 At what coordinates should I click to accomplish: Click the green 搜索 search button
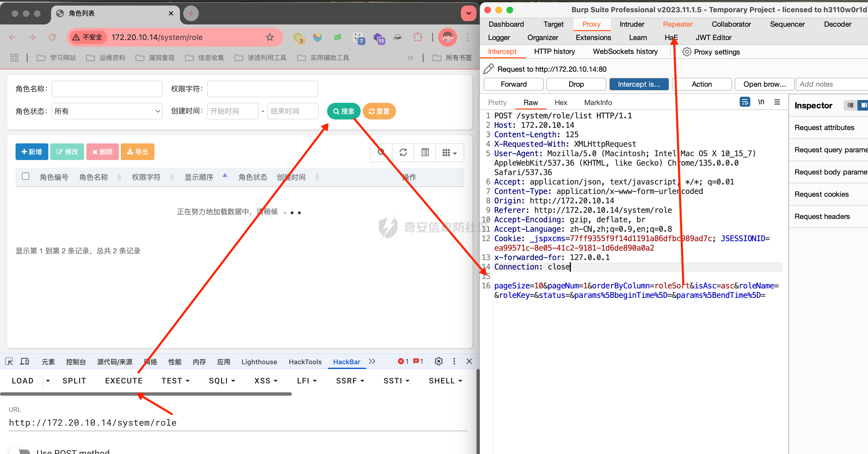point(343,111)
